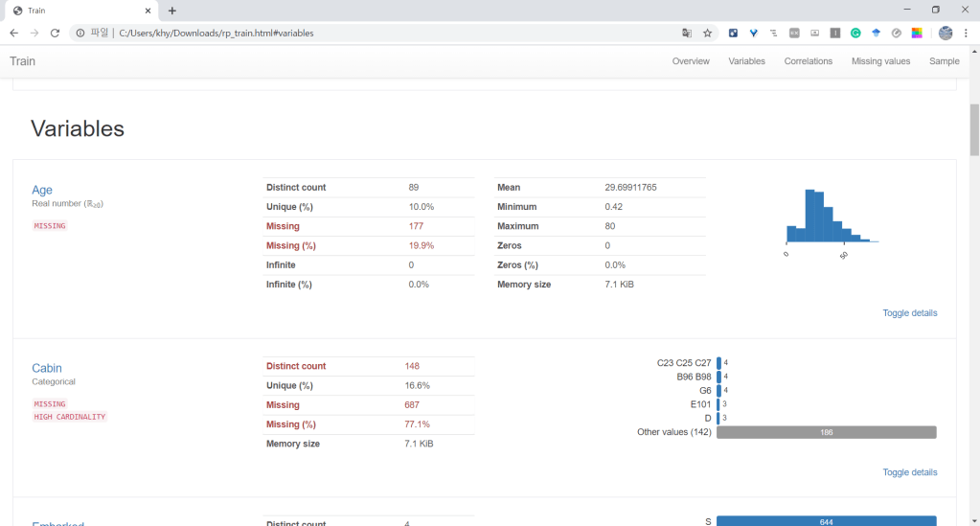Click the Age variable name link

[x=42, y=190]
